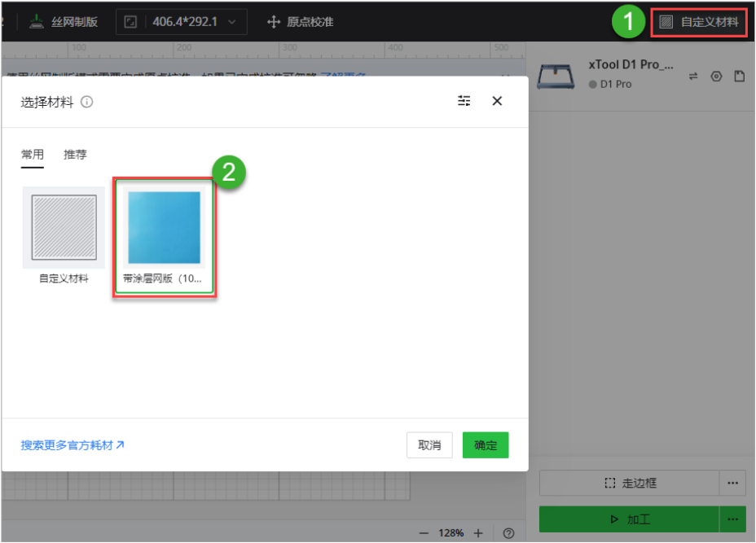The width and height of the screenshot is (756, 543).
Task: Click the 走边框 framing button
Action: (630, 483)
